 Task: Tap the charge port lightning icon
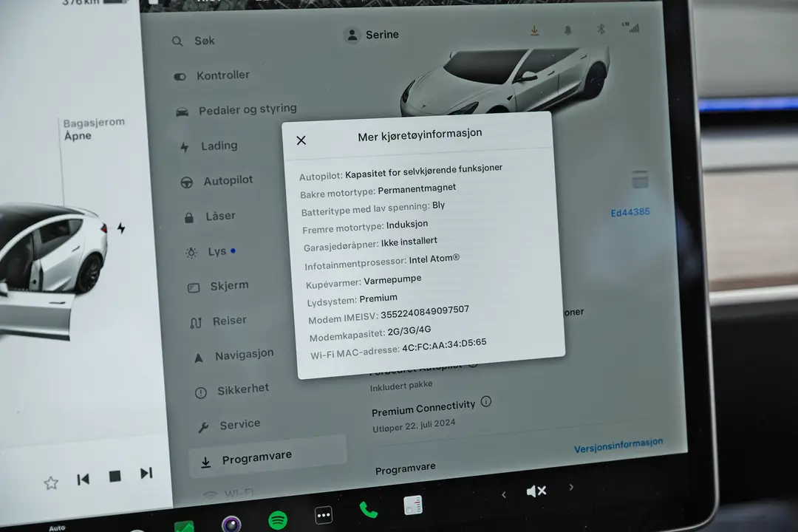pos(121,228)
